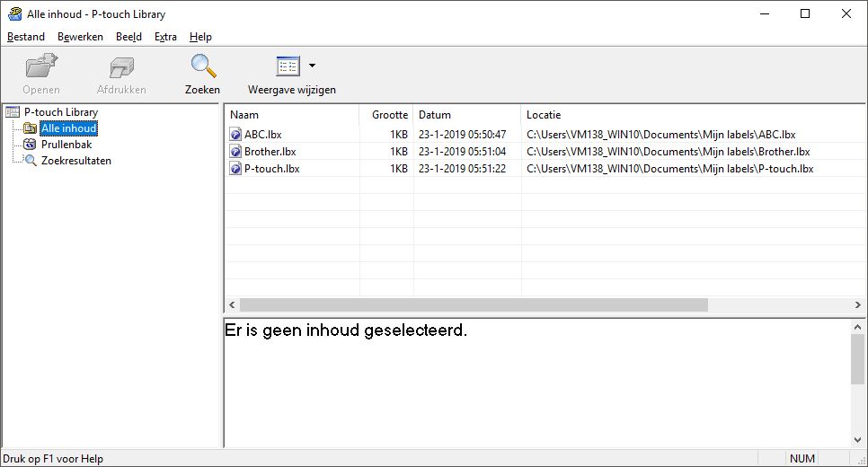This screenshot has width=868, height=467.
Task: Open search with the Zoeken magnifier icon
Action: tap(203, 66)
